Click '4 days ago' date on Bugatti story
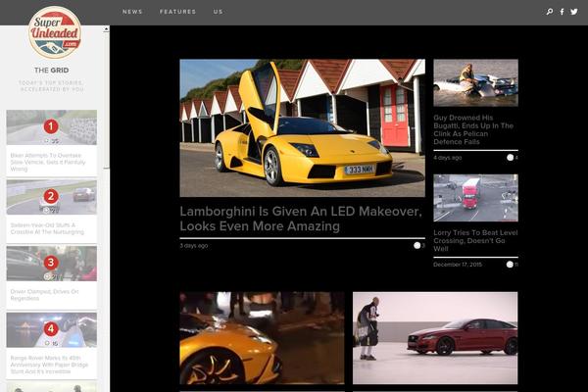The image size is (588, 392). 448,158
